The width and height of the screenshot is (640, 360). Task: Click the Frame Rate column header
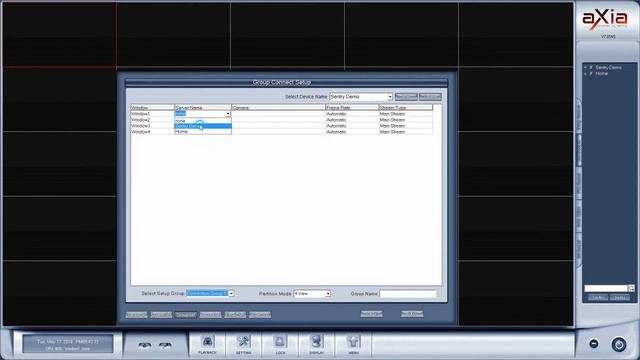coord(352,108)
